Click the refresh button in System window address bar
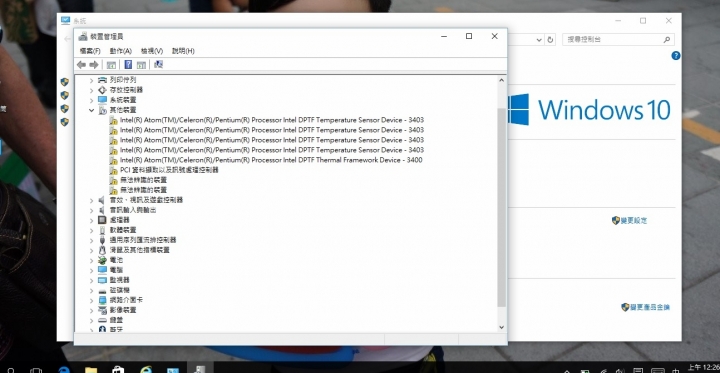 (x=551, y=40)
